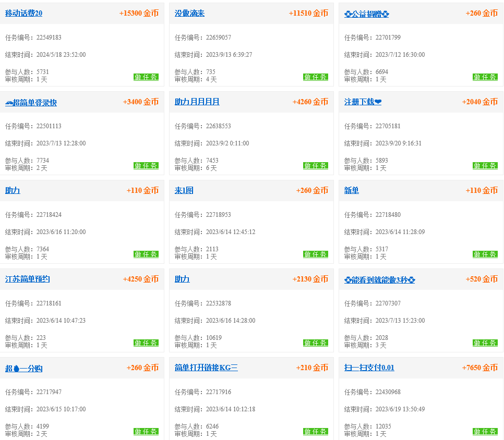The width and height of the screenshot is (504, 440).
Task: Click 做任务 for the 来1图 task
Action: tap(316, 254)
